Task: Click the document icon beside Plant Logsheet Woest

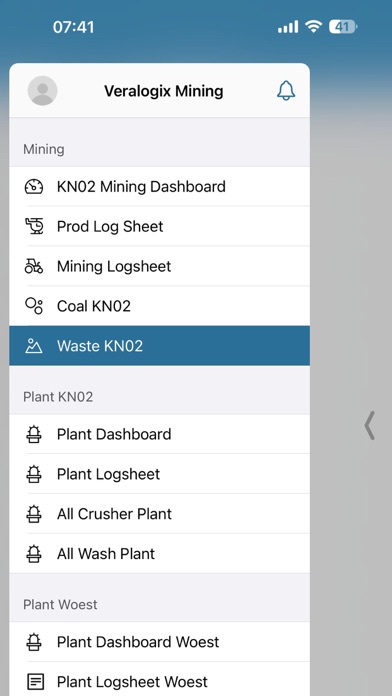Action: pos(34,681)
